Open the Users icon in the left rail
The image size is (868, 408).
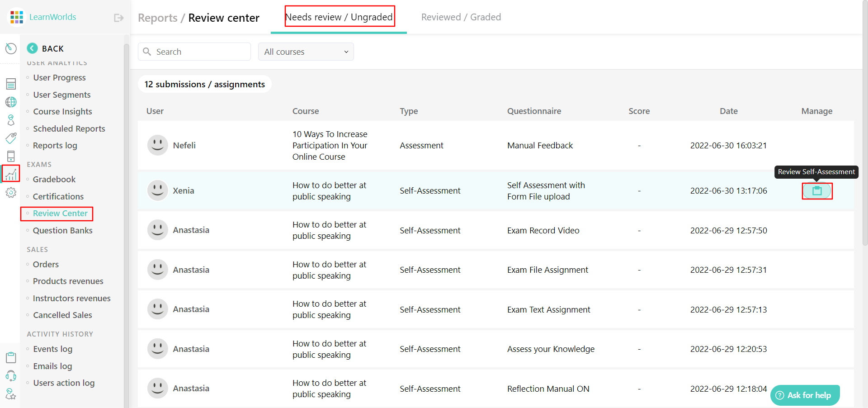click(x=11, y=120)
